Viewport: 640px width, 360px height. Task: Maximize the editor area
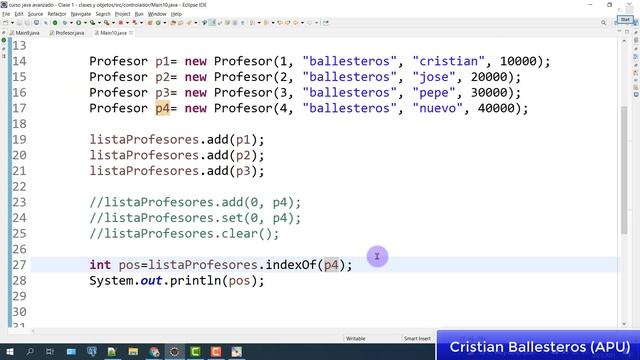(x=627, y=32)
